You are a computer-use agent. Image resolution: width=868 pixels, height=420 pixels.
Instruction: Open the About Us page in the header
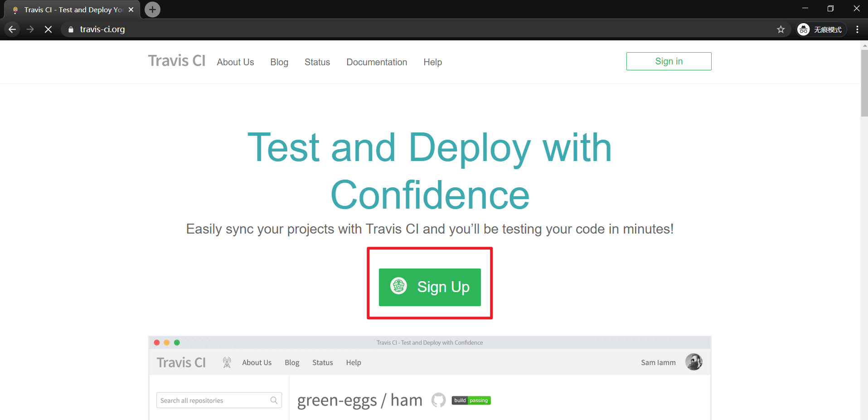coord(235,62)
